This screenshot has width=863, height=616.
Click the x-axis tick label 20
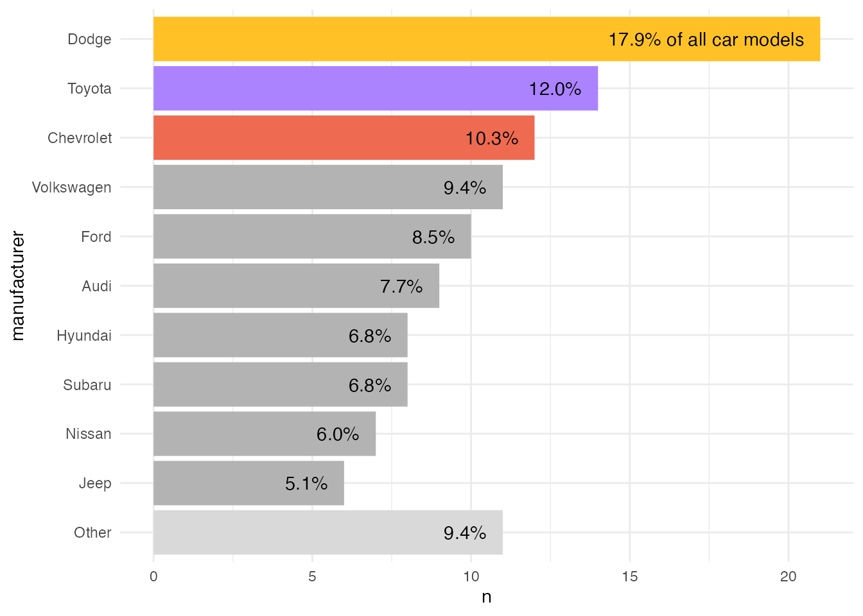[x=788, y=576]
